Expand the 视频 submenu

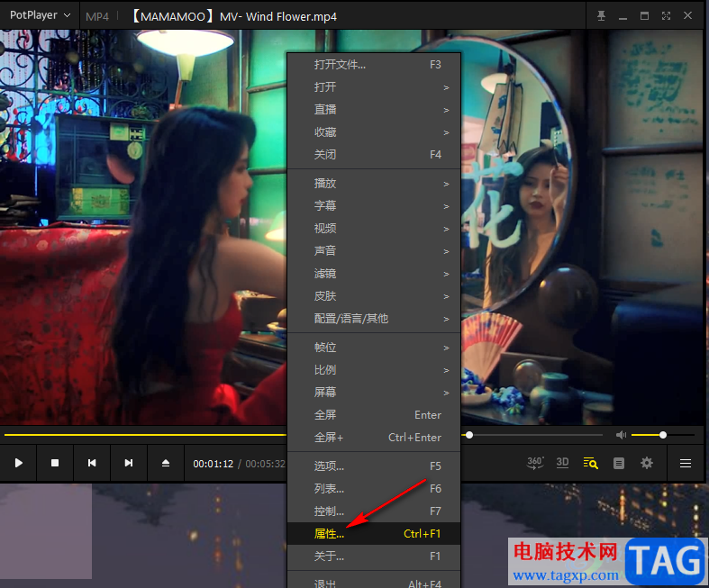[x=374, y=229]
